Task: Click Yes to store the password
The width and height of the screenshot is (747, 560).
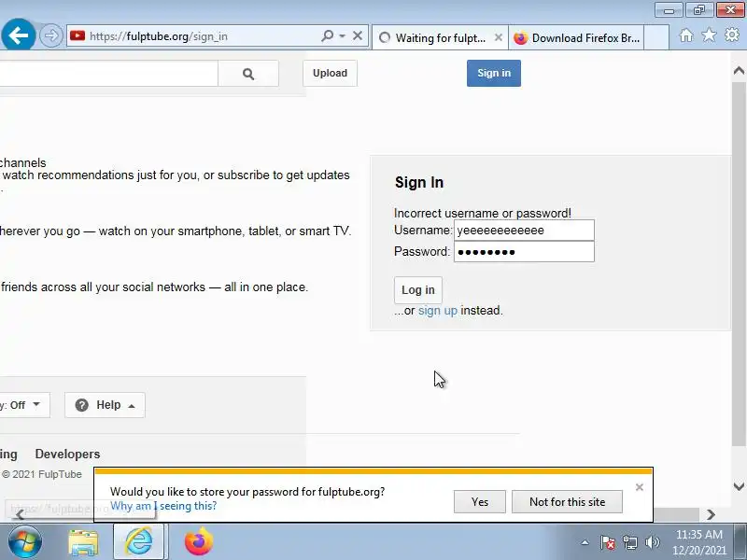Action: pos(479,502)
